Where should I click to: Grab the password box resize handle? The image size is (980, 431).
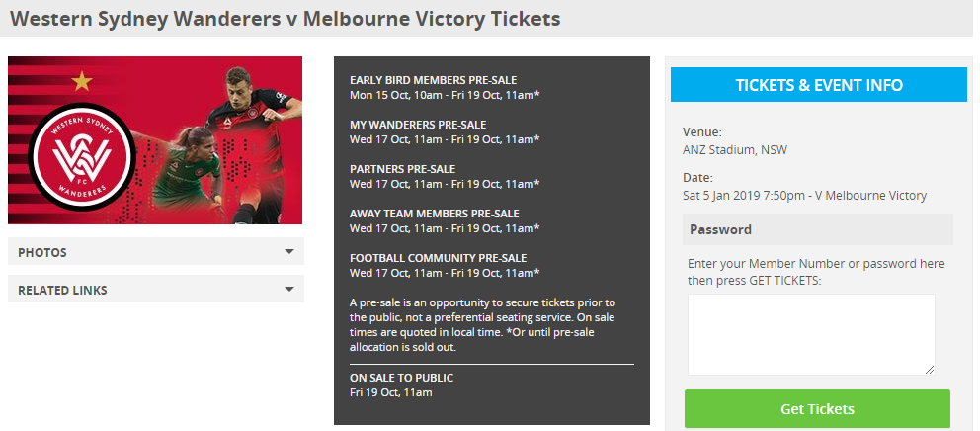point(930,370)
